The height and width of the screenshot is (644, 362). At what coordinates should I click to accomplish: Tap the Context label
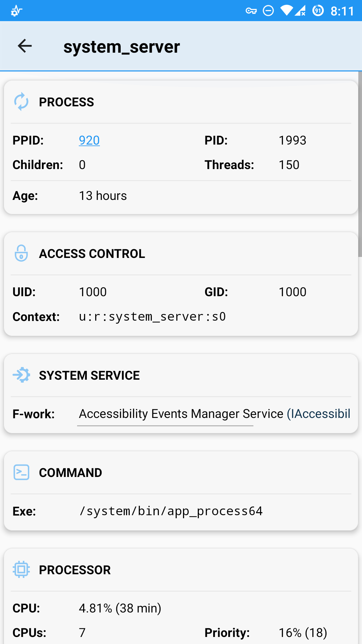pyautogui.click(x=36, y=317)
